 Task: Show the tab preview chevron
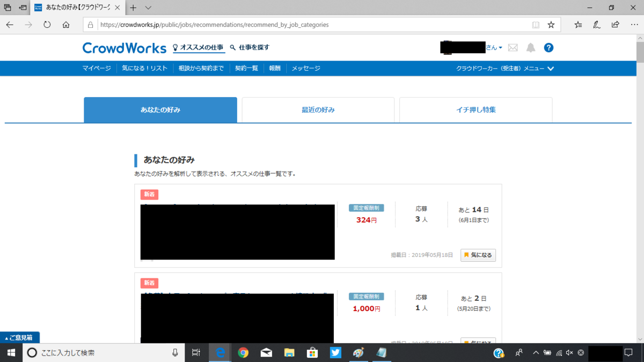(x=149, y=8)
